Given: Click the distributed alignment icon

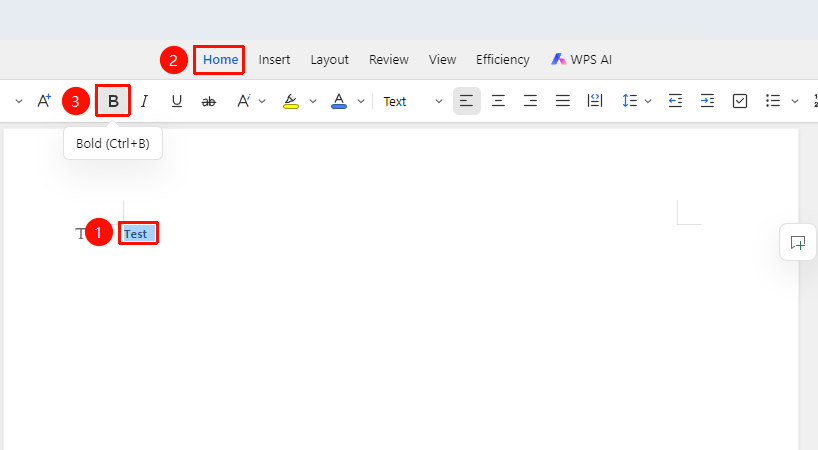Looking at the screenshot, I should [x=595, y=101].
